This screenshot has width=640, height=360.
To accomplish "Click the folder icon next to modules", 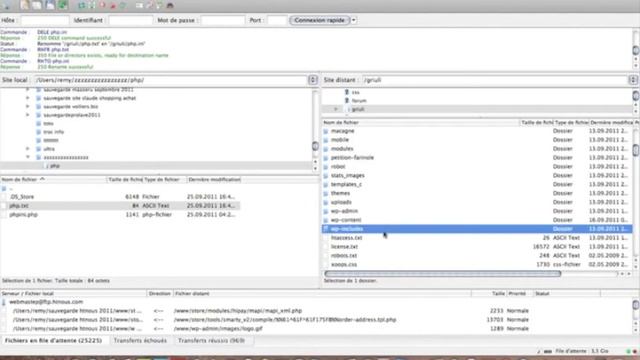I will (326, 149).
